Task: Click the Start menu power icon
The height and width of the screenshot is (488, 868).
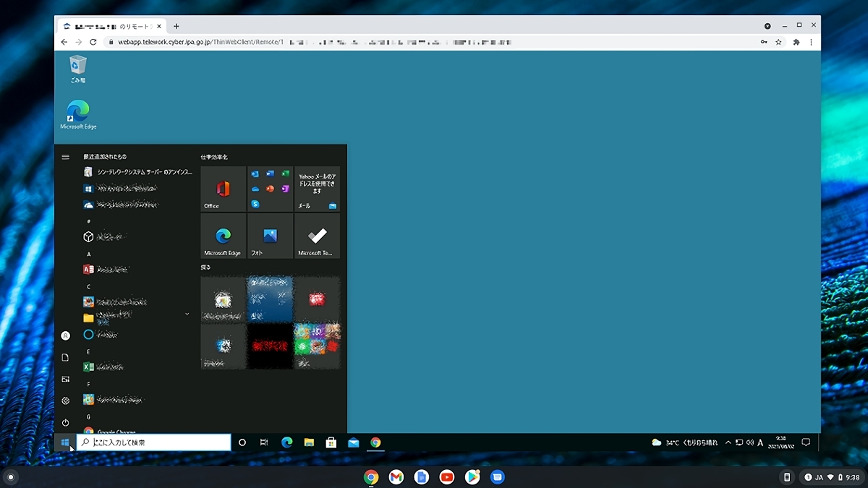Action: [65, 422]
